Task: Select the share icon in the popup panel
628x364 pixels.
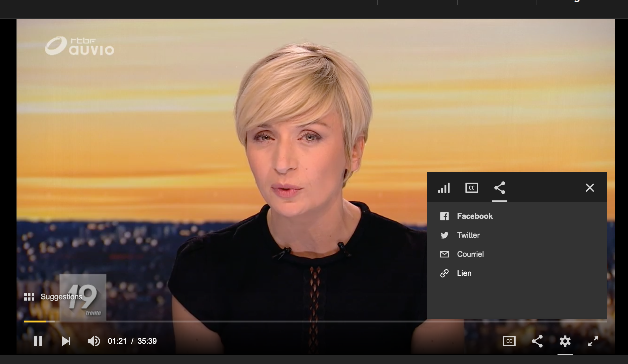Action: [x=500, y=188]
